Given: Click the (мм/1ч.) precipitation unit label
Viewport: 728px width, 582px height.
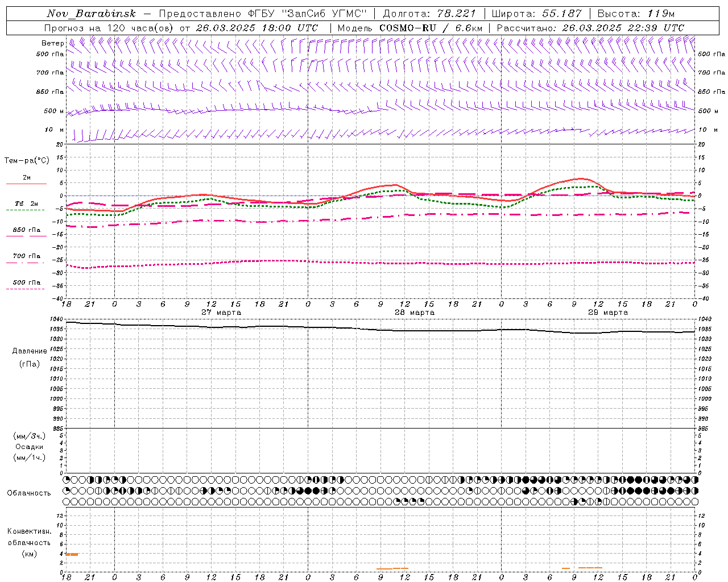Looking at the screenshot, I should (30, 458).
